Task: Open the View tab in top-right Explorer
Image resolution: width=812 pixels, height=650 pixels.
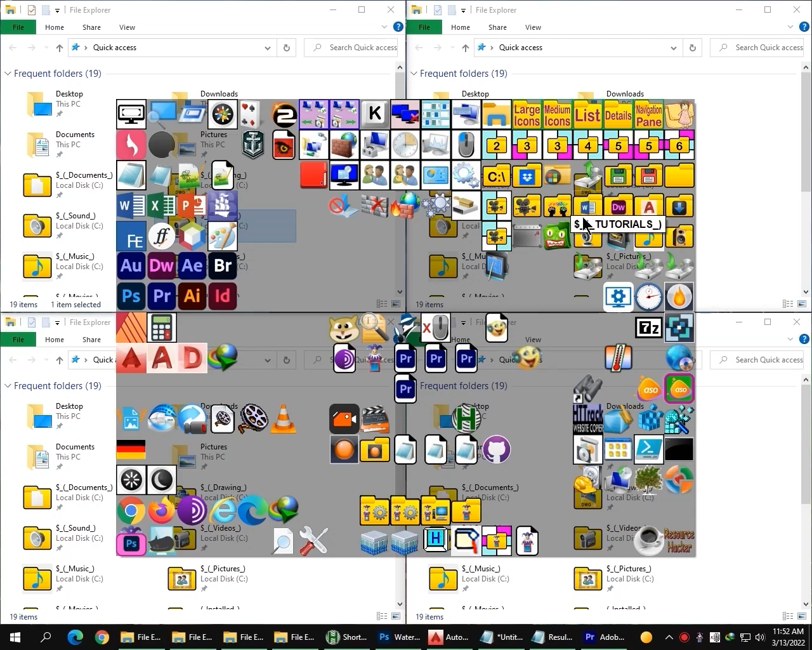Action: click(533, 27)
